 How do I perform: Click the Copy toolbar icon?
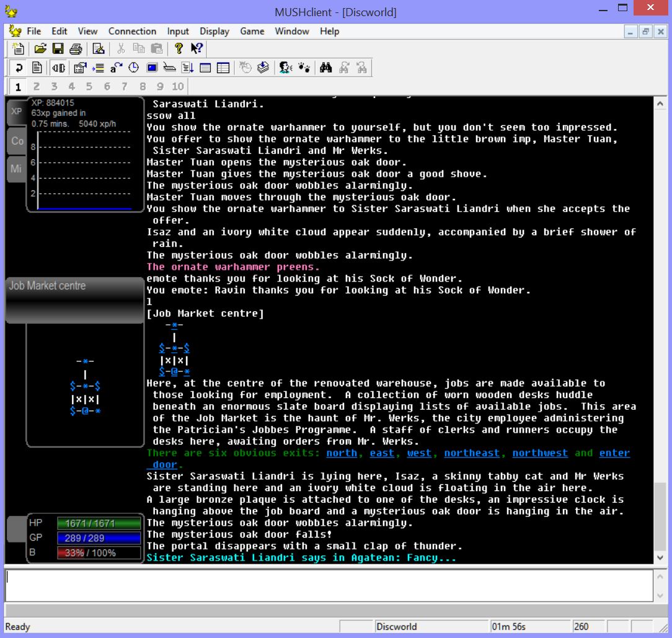139,48
